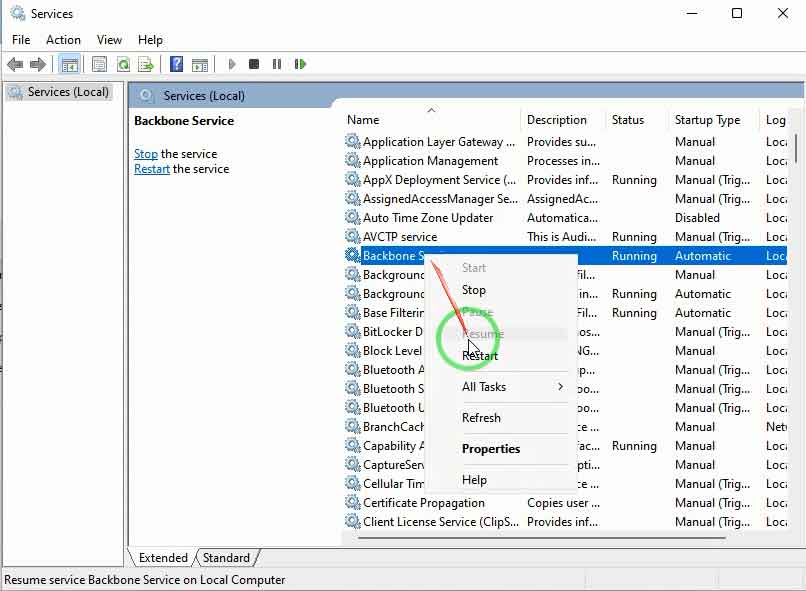Sort services by the Startup Type column
The width and height of the screenshot is (806, 591).
[707, 120]
